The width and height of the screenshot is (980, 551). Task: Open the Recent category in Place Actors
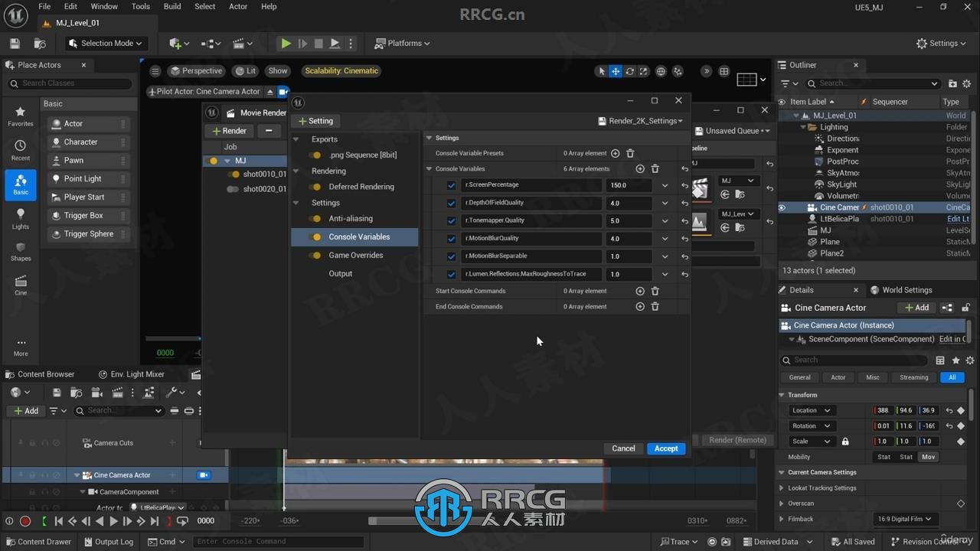tap(21, 151)
